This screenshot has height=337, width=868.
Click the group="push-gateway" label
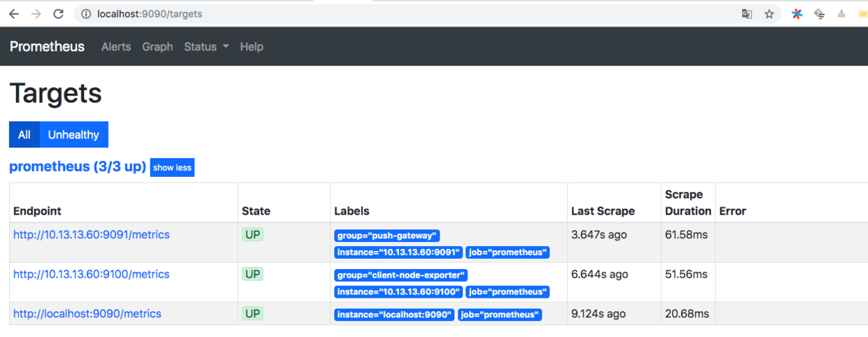click(x=387, y=236)
